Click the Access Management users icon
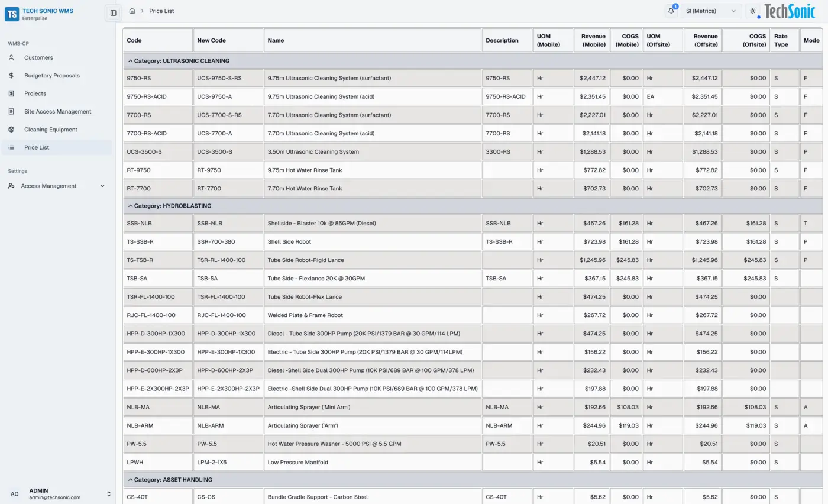The height and width of the screenshot is (504, 828). (11, 186)
